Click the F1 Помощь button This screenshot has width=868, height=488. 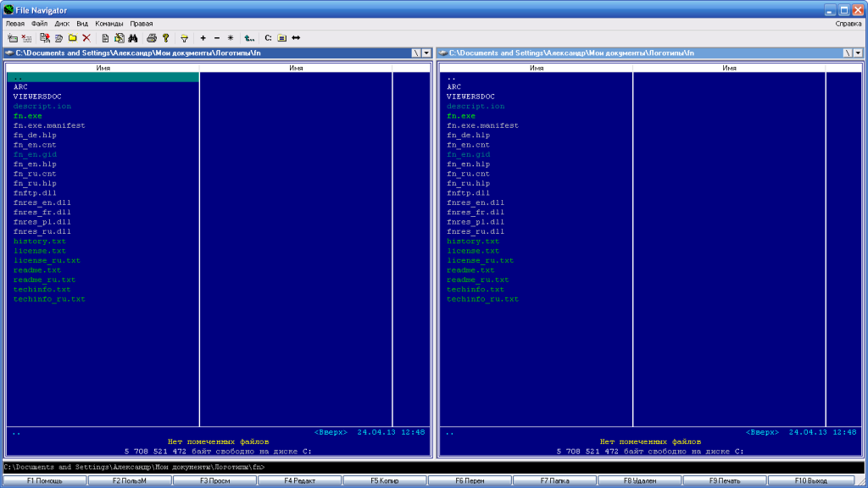(45, 481)
